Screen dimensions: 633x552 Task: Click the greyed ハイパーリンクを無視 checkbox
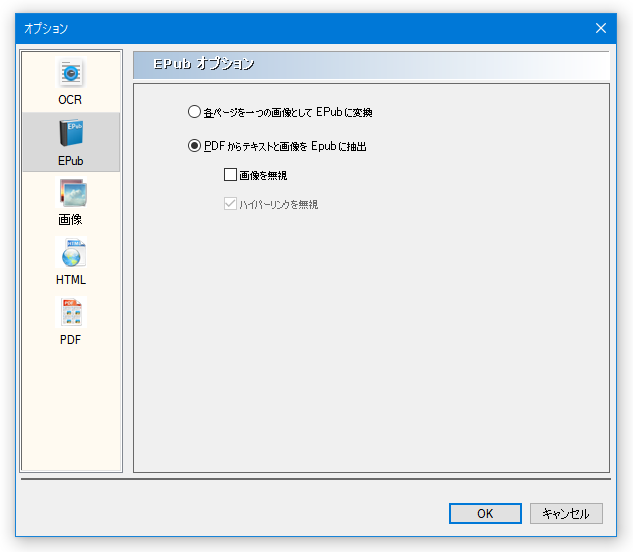click(x=230, y=204)
